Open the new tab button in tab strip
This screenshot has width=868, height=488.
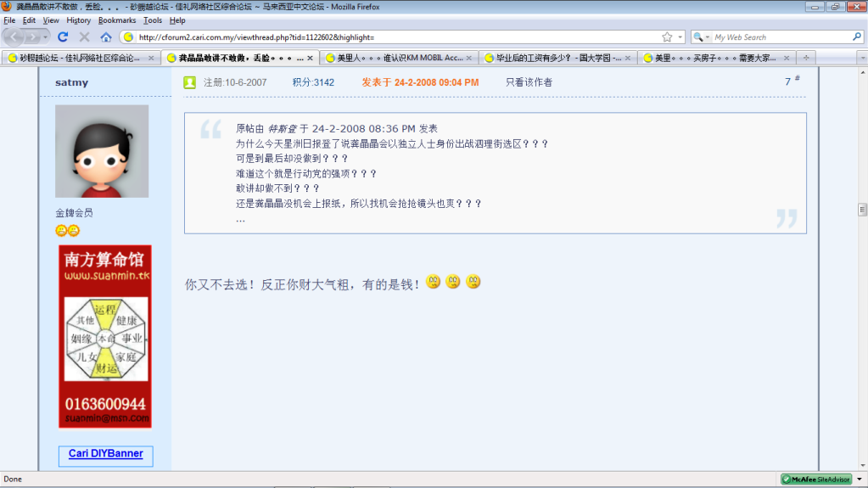coord(805,58)
